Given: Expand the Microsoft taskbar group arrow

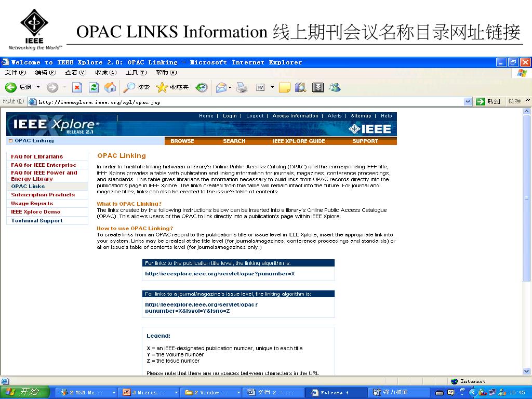Looking at the screenshot, I should tap(176, 393).
